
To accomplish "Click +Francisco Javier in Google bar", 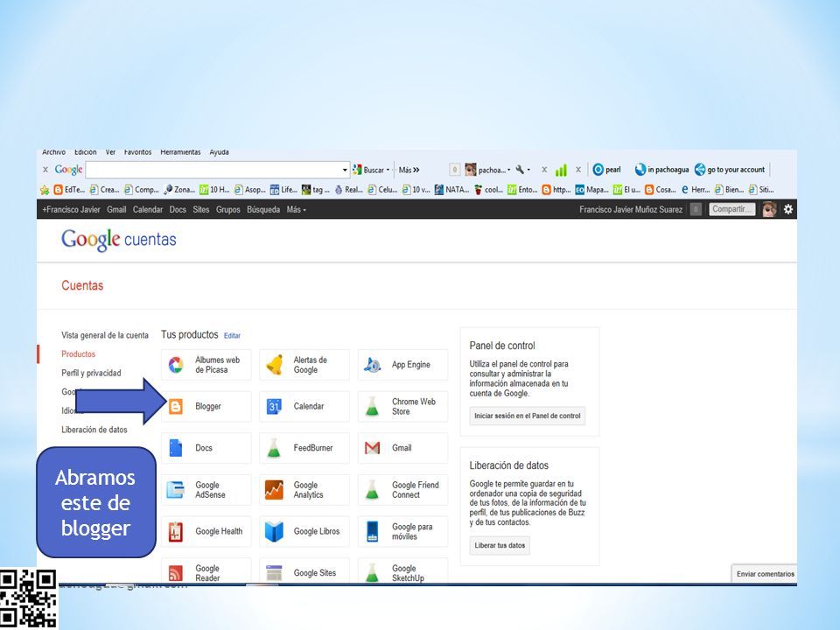I will [x=71, y=209].
